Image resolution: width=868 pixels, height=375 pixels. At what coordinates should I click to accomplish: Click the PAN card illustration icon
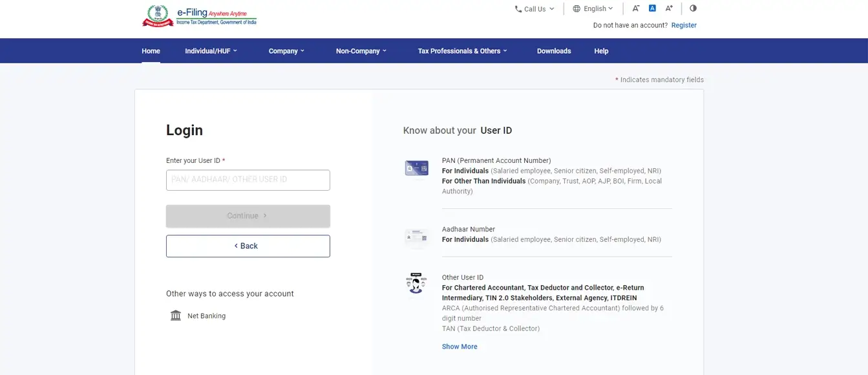416,167
